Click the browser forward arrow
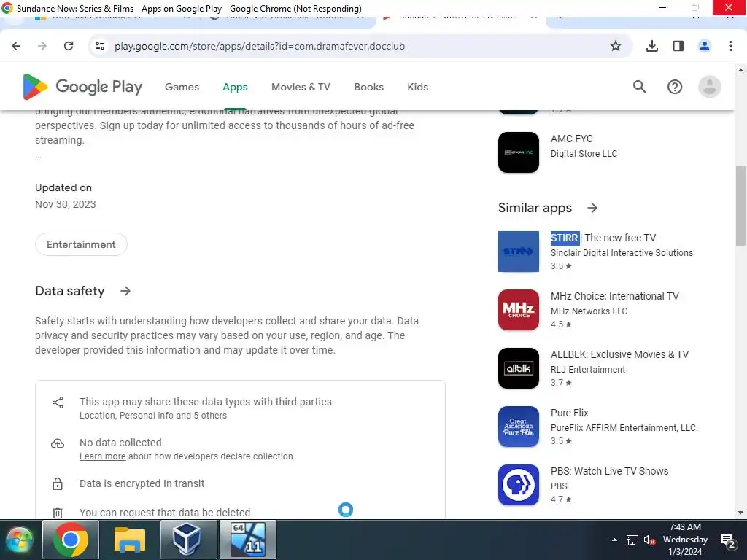Image resolution: width=747 pixels, height=560 pixels. (42, 46)
